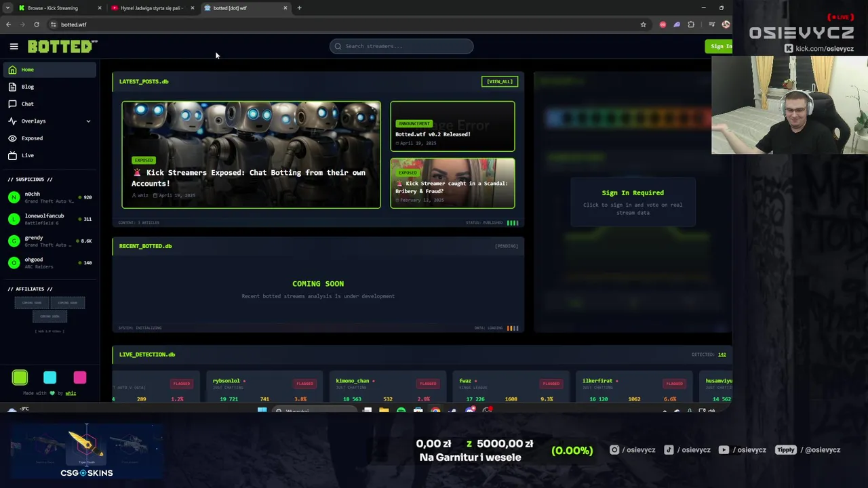Click the n0chh avatar icon
868x488 pixels.
14,197
